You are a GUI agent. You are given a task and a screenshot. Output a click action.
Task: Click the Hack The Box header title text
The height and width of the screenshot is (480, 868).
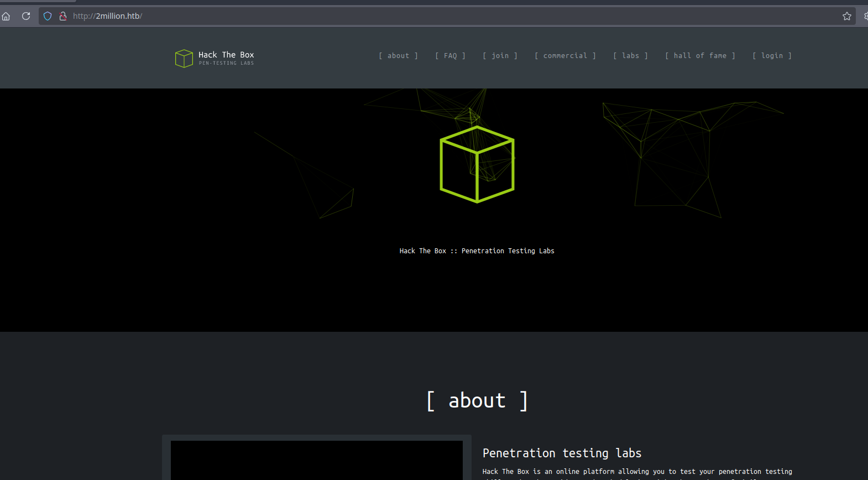click(x=226, y=55)
